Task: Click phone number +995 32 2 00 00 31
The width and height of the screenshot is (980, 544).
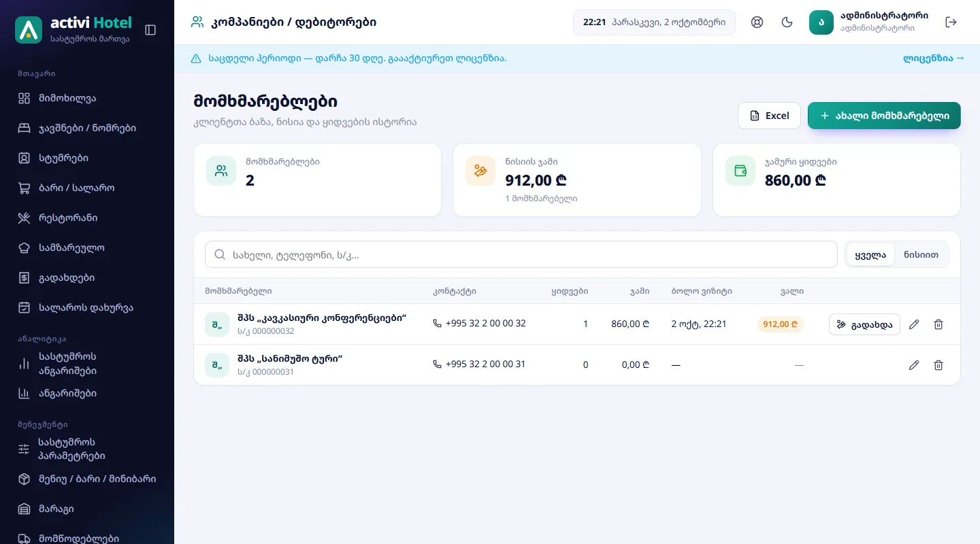Action: coord(479,364)
